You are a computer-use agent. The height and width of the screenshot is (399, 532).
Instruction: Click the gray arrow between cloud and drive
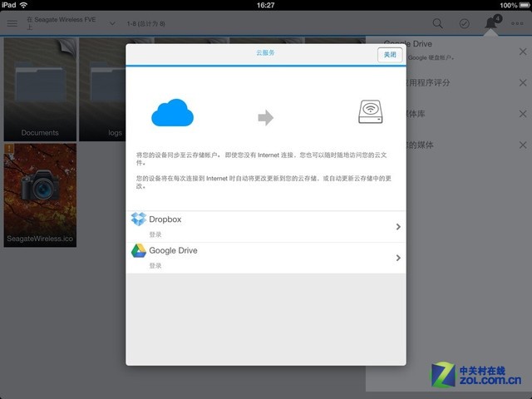[x=266, y=117]
